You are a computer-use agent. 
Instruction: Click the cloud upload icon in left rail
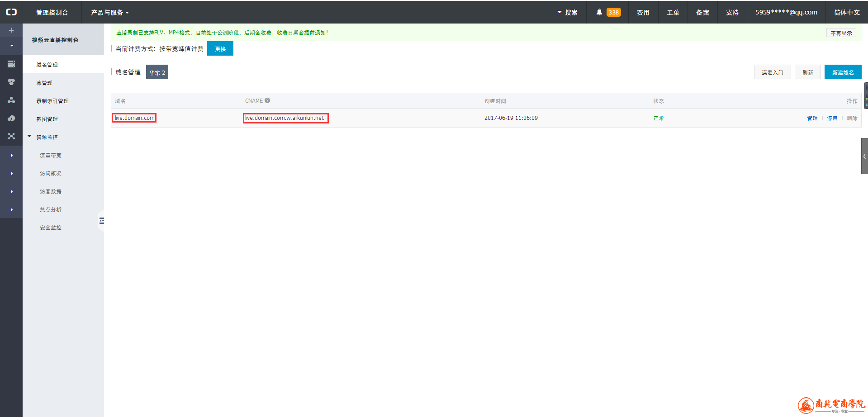pyautogui.click(x=11, y=118)
